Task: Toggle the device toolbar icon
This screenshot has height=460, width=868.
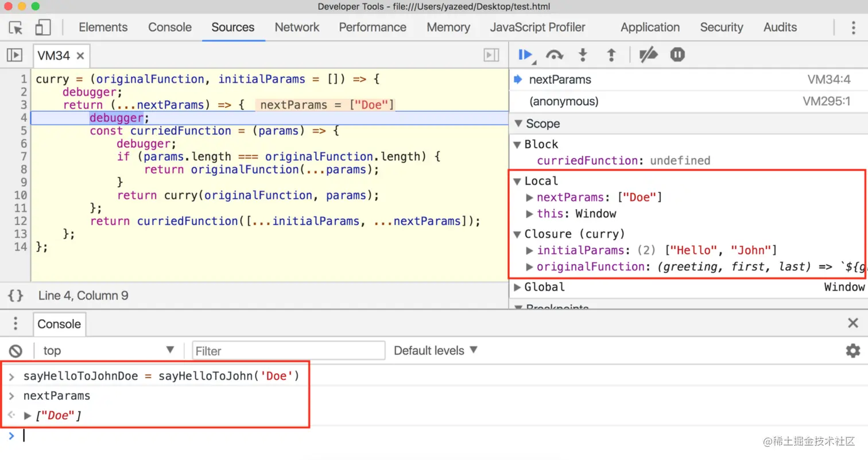Action: click(x=43, y=27)
